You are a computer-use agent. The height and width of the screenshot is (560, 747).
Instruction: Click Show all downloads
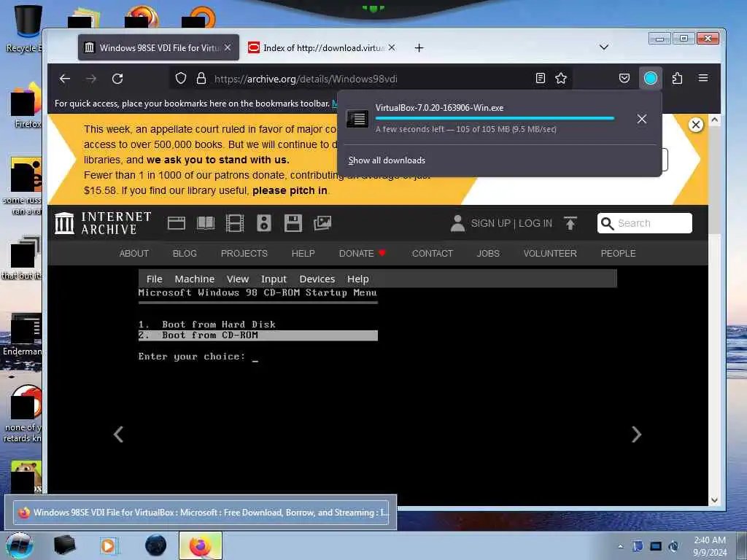(387, 160)
